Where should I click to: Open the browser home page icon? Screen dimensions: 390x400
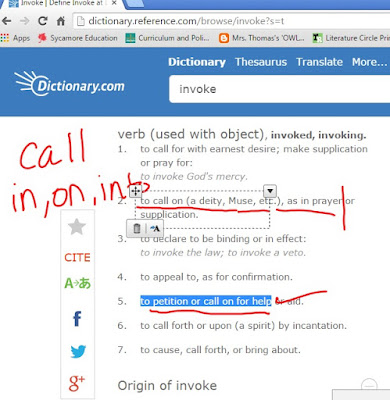[x=61, y=21]
